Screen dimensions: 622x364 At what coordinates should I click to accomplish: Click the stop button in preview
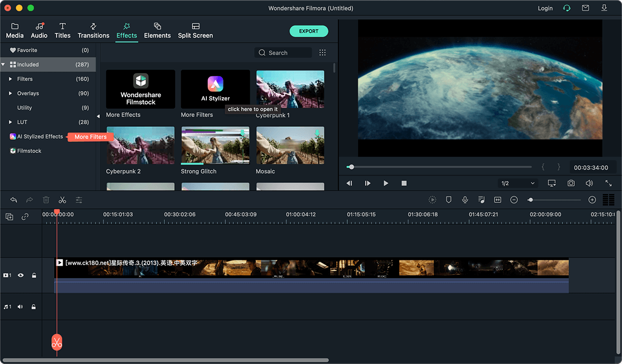pyautogui.click(x=404, y=183)
